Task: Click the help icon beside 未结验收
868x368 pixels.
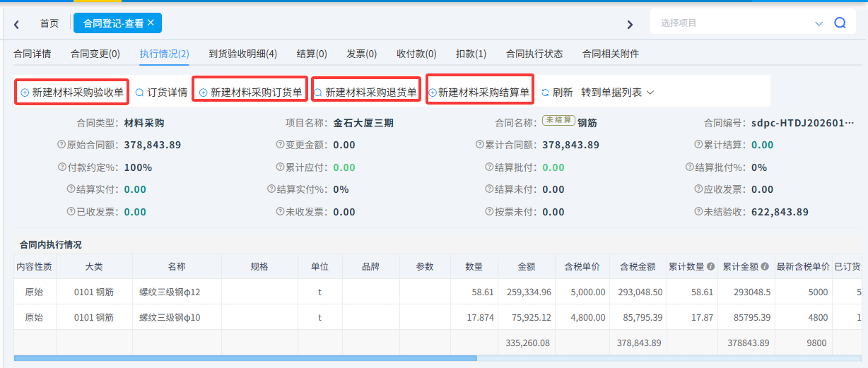Action: point(698,212)
